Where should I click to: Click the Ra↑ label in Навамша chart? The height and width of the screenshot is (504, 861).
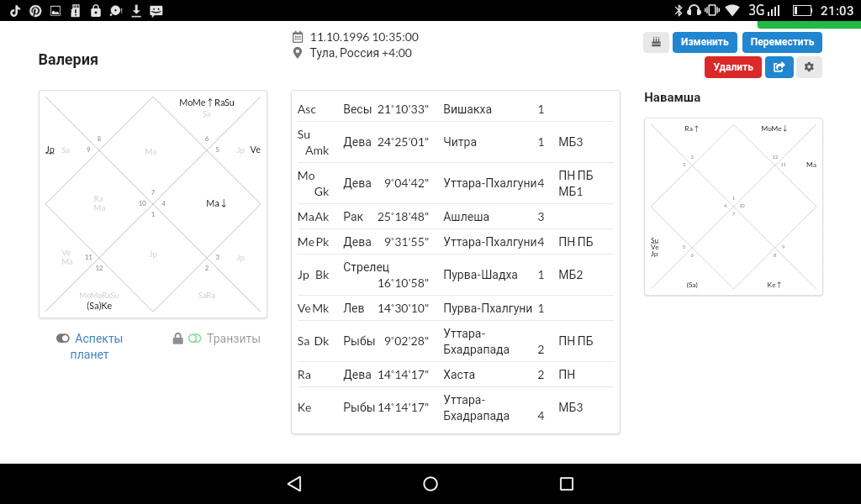tap(691, 129)
